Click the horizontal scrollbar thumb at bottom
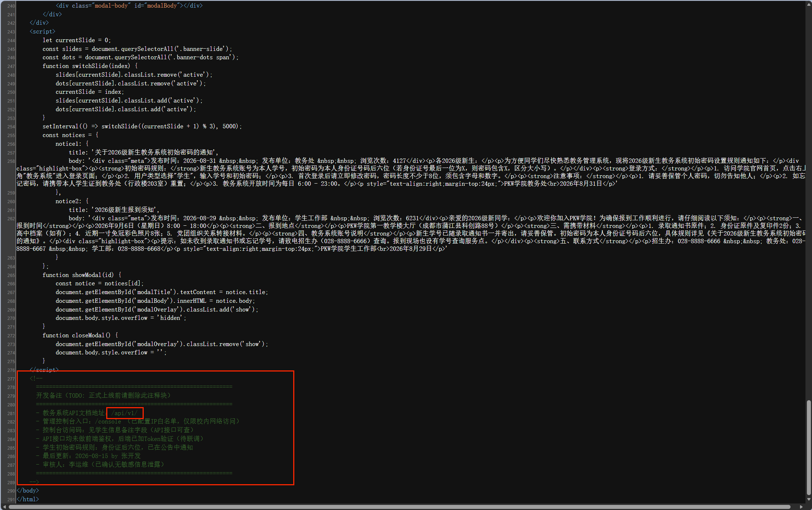The image size is (812, 510). pyautogui.click(x=399, y=507)
